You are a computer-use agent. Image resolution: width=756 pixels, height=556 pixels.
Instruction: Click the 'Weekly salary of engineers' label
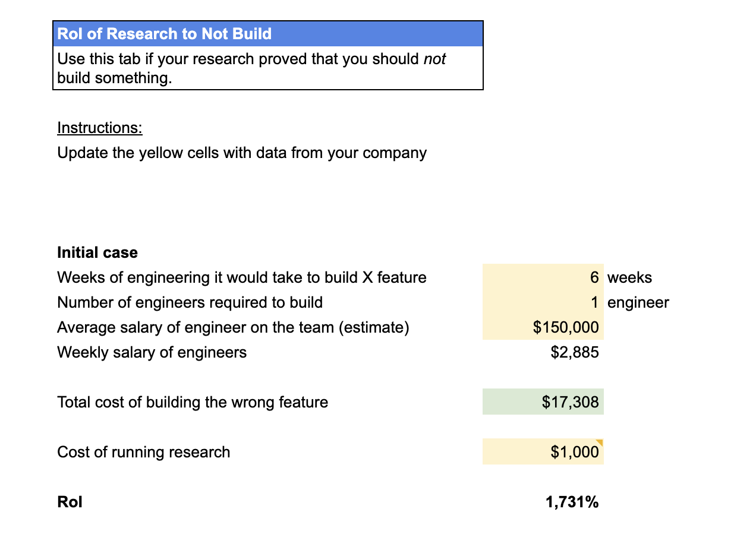[152, 352]
